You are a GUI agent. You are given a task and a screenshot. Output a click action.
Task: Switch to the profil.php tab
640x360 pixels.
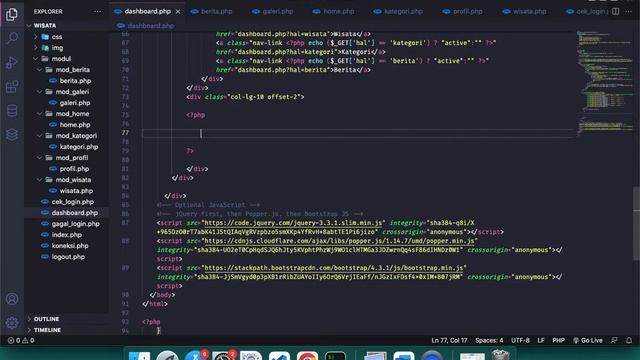click(x=463, y=11)
